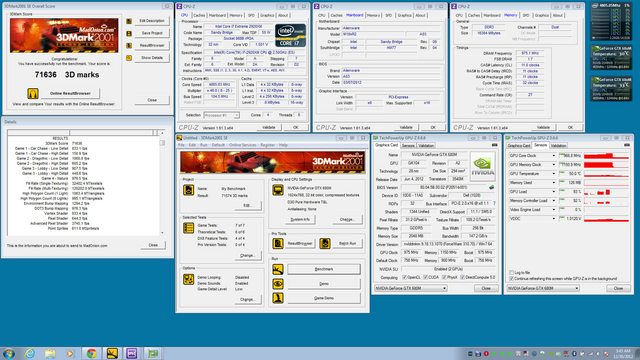The height and width of the screenshot is (360, 640).
Task: Switch to SPD tab in CPU-Z Memory window
Action: [526, 16]
